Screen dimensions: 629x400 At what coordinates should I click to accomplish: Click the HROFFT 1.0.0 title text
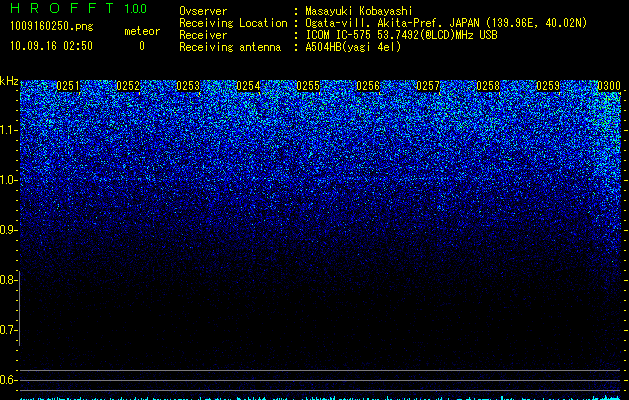pos(78,8)
